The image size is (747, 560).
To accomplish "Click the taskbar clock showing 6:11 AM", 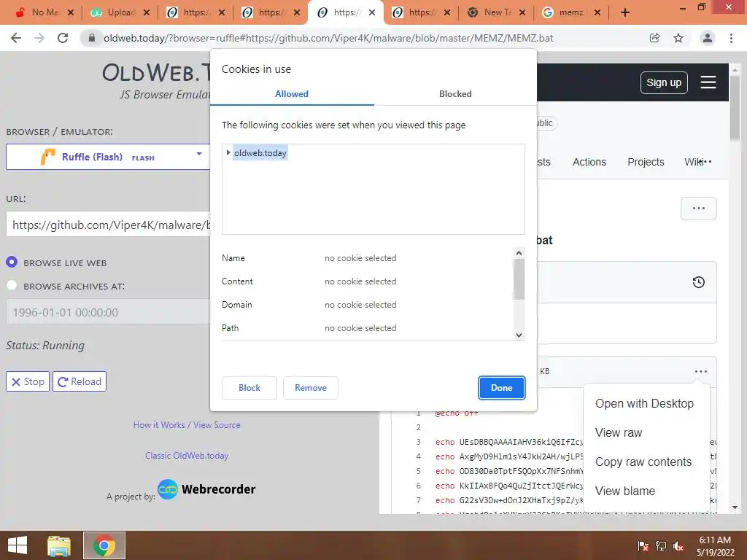I will pyautogui.click(x=715, y=545).
